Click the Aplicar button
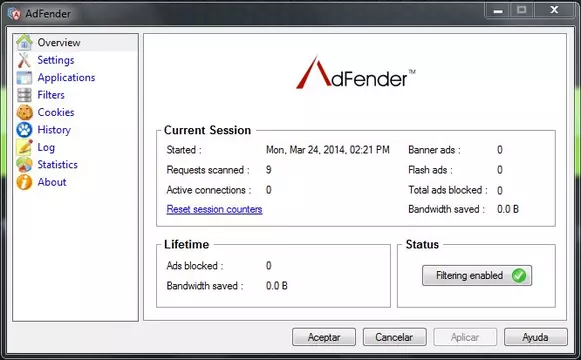The height and width of the screenshot is (360, 581). coord(465,337)
